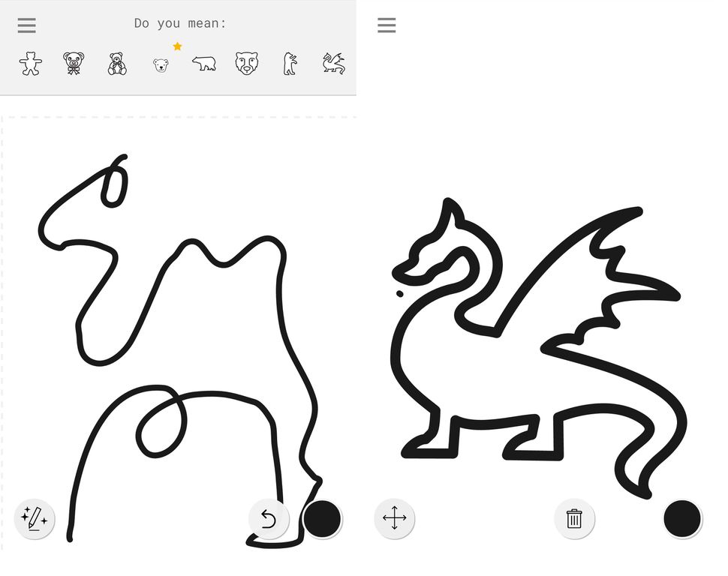Click the "Do you mean:" label
Screen dimensions: 728x576
click(180, 23)
